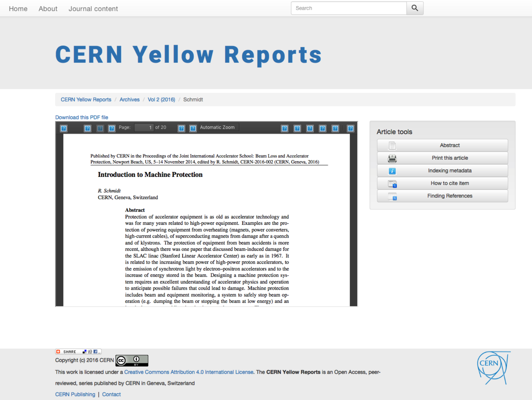Click the Creative Commons BY license badge
This screenshot has width=532, height=400.
click(132, 361)
